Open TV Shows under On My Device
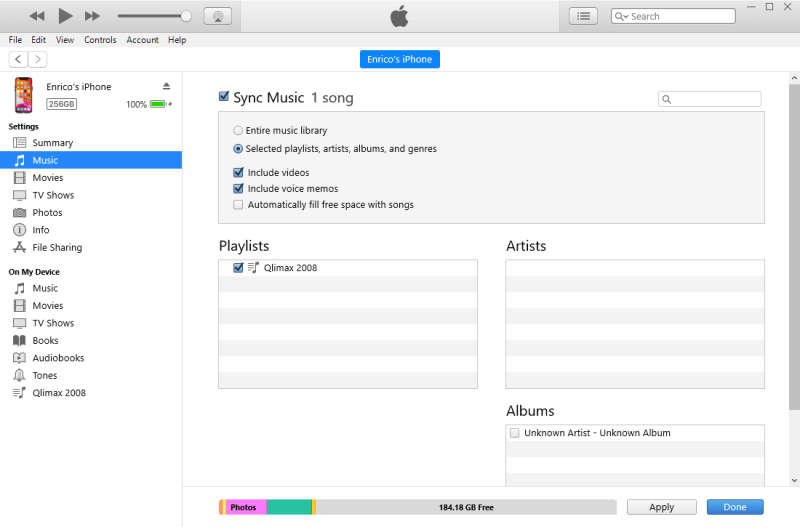800x527 pixels. coord(91,323)
